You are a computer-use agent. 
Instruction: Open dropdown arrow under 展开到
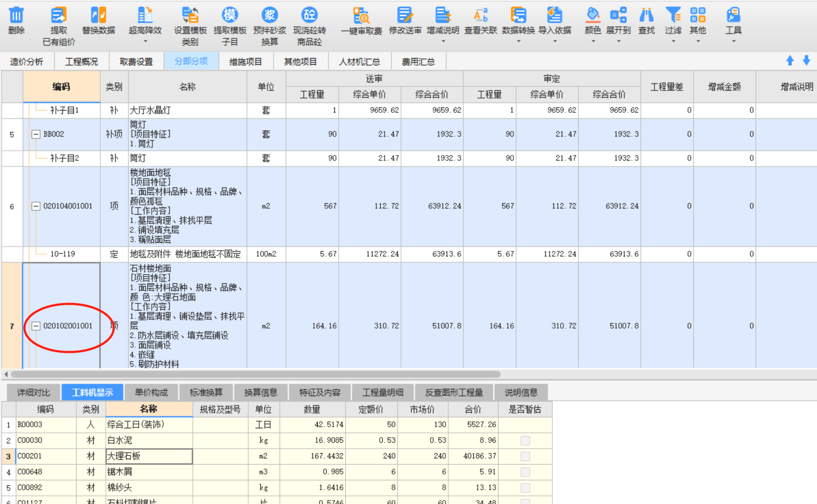(619, 42)
